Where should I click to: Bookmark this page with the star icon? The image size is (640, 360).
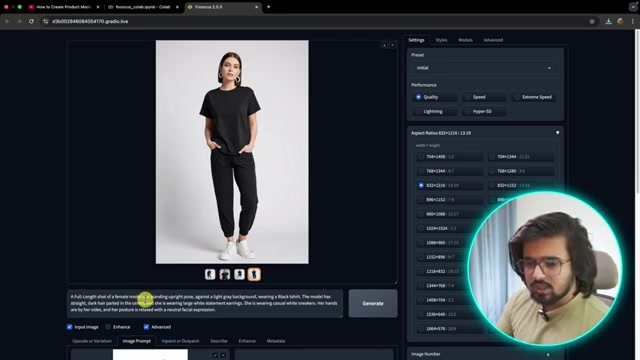592,21
